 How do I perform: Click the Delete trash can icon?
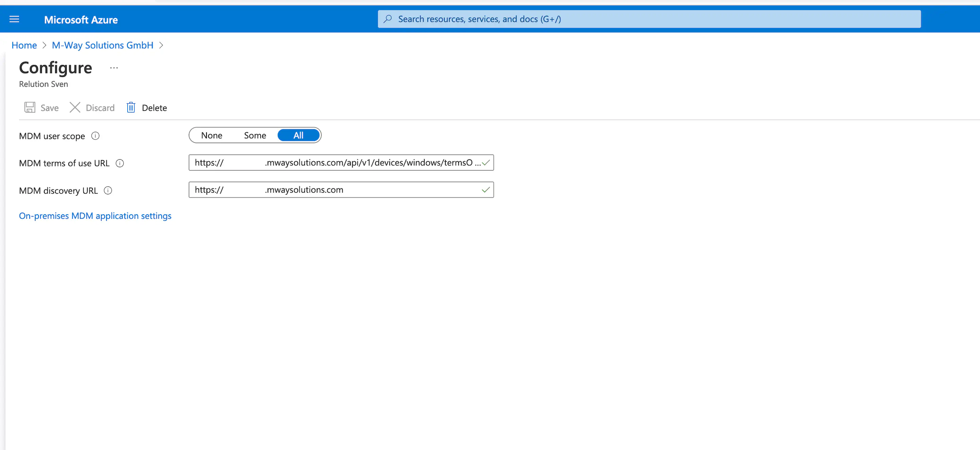(131, 107)
